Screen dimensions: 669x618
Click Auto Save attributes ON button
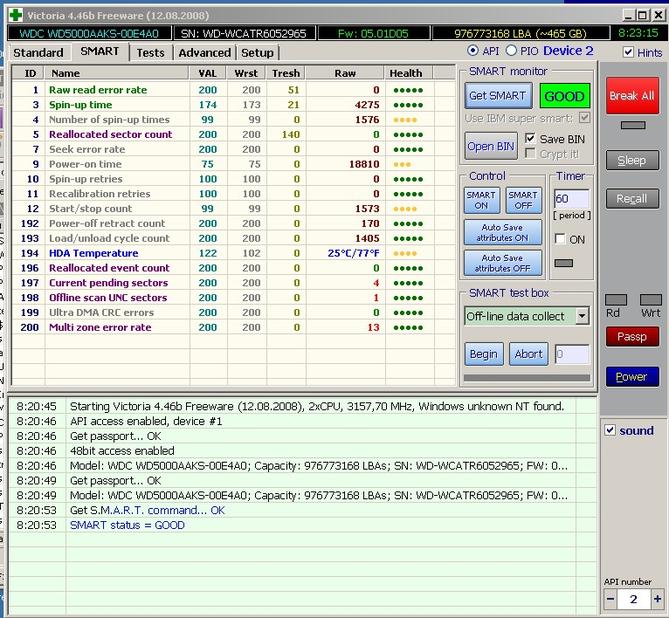503,233
